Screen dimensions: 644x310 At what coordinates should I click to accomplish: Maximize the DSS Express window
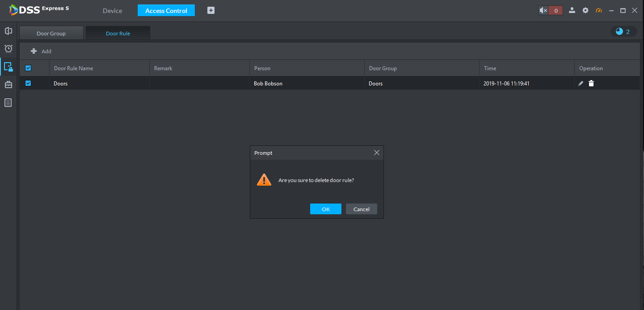[623, 10]
